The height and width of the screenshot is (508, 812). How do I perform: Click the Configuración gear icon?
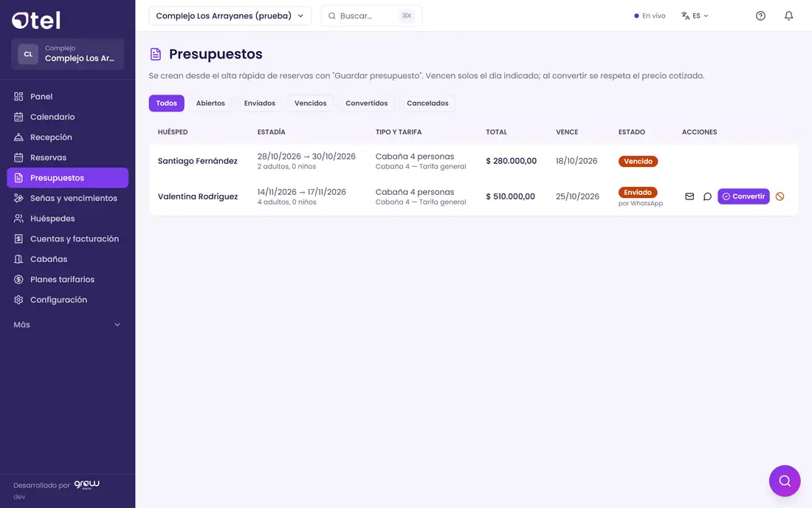(18, 300)
